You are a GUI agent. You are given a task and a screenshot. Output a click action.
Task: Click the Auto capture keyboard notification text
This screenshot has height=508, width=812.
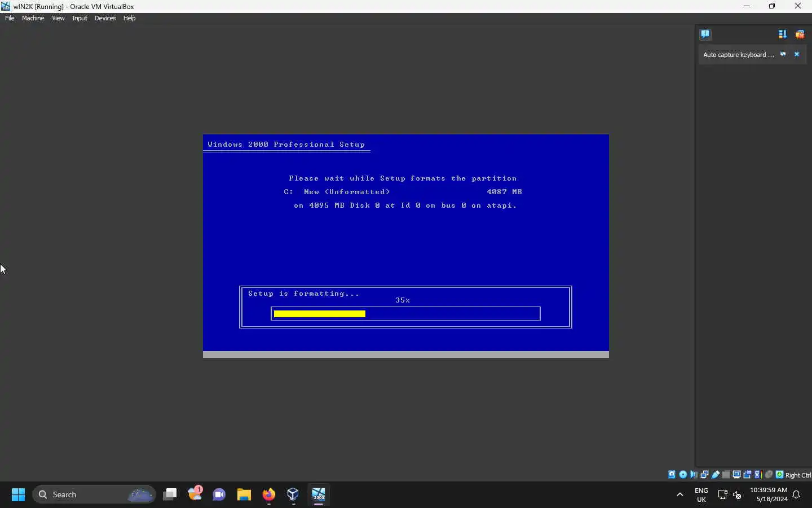point(738,55)
